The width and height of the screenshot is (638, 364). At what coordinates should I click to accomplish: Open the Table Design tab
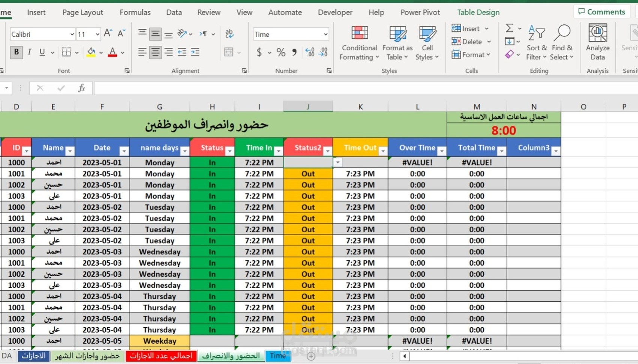tap(478, 12)
